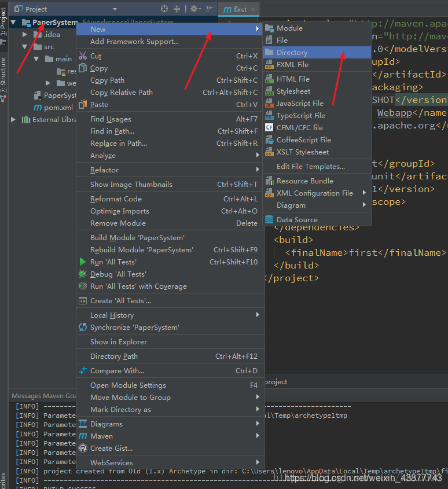The image size is (448, 489).
Task: Click Data Source in the submenu
Action: click(x=297, y=220)
